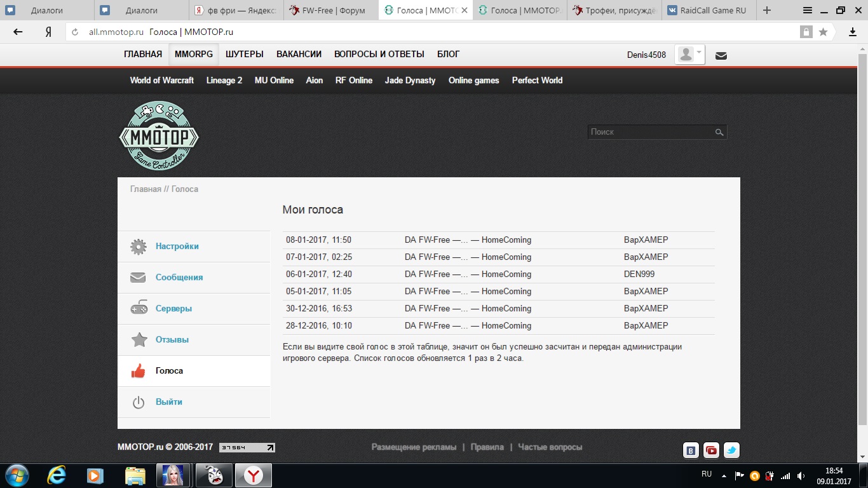Image resolution: width=868 pixels, height=488 pixels.
Task: Click the envelope icon beside Сообщения
Action: [x=139, y=278]
